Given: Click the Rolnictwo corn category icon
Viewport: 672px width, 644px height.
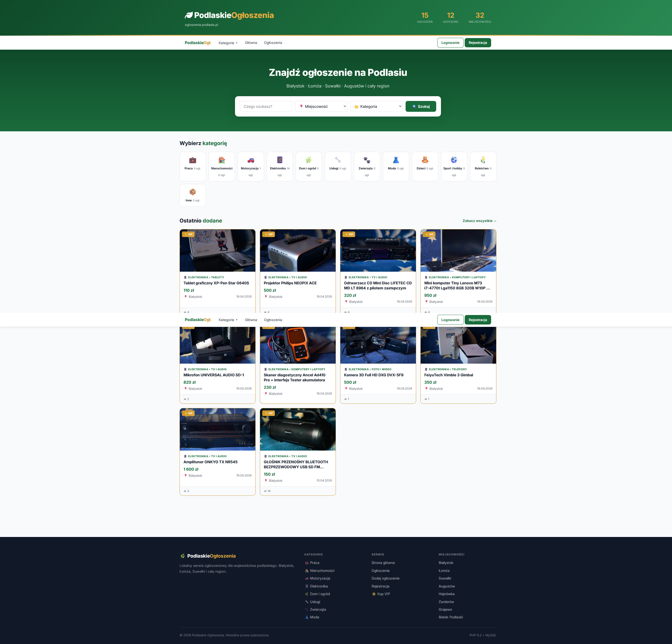Looking at the screenshot, I should pos(483,160).
